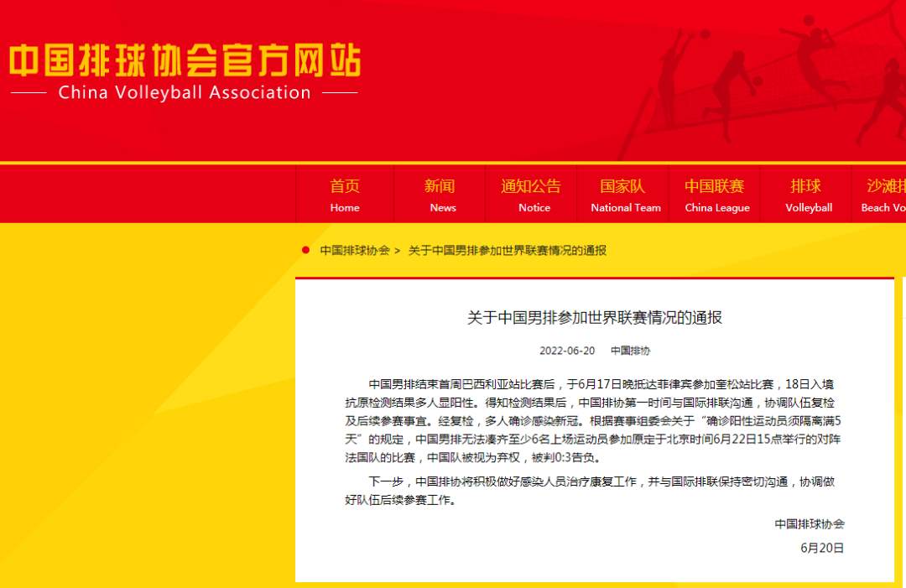The height and width of the screenshot is (588, 906).
Task: Select the 排球 Volleyball menu item
Action: (806, 195)
